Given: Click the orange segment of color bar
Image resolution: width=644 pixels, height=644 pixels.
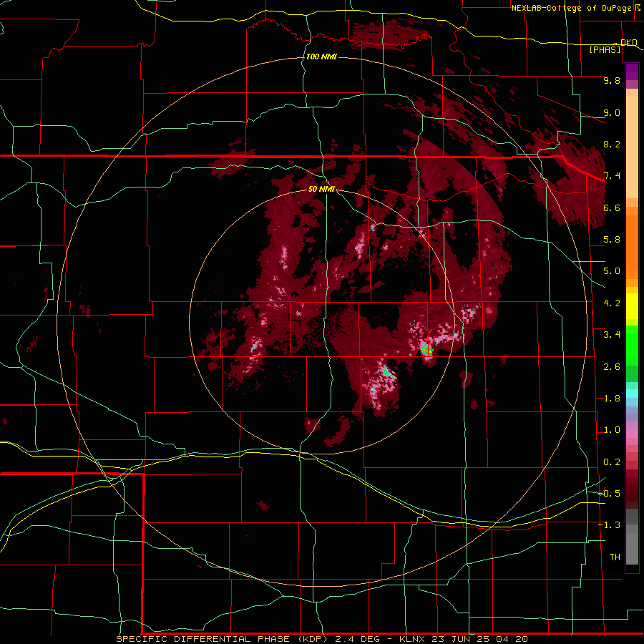Looking at the screenshot, I should 632,243.
